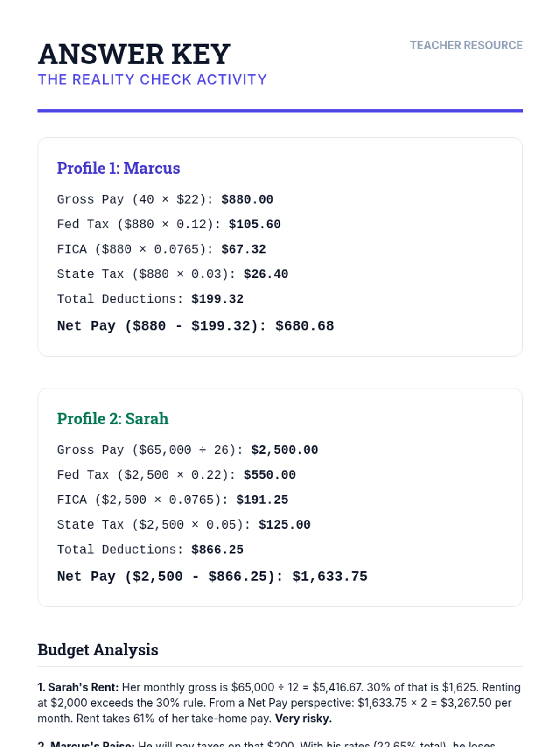This screenshot has height=747, width=560.
Task: Select the bold "Very risky." text
Action: [x=303, y=719]
